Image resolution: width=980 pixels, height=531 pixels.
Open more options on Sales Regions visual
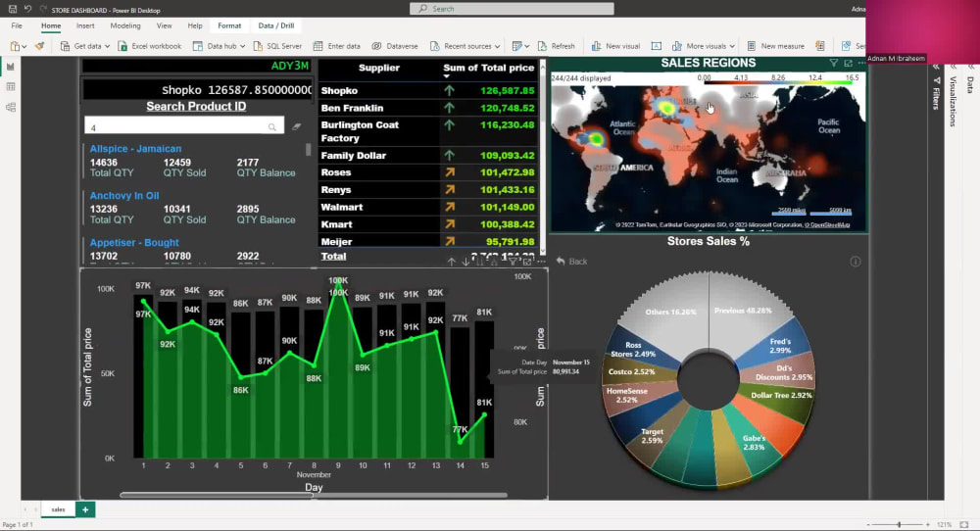coord(861,63)
